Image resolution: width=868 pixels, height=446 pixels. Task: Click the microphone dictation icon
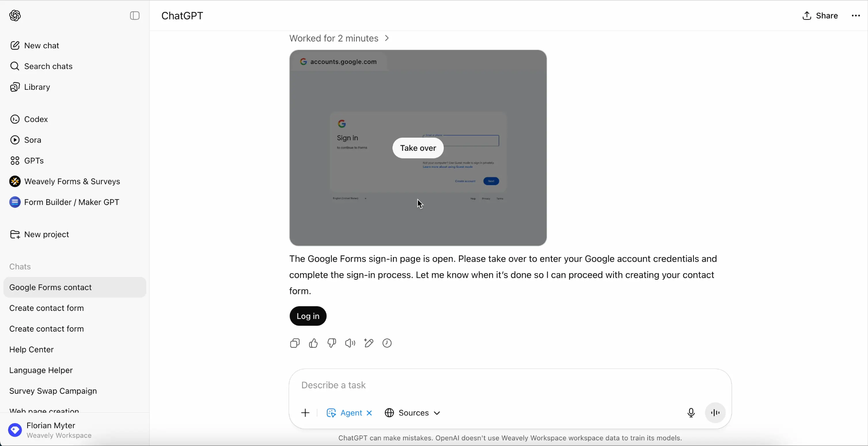(x=691, y=413)
